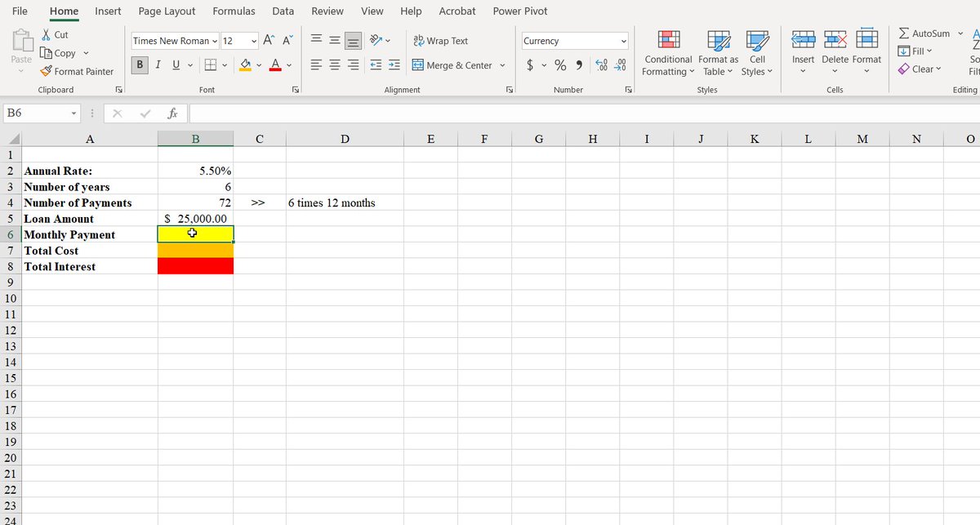Select the row 10 header
Screen dimensions: 980x525
click(x=10, y=298)
